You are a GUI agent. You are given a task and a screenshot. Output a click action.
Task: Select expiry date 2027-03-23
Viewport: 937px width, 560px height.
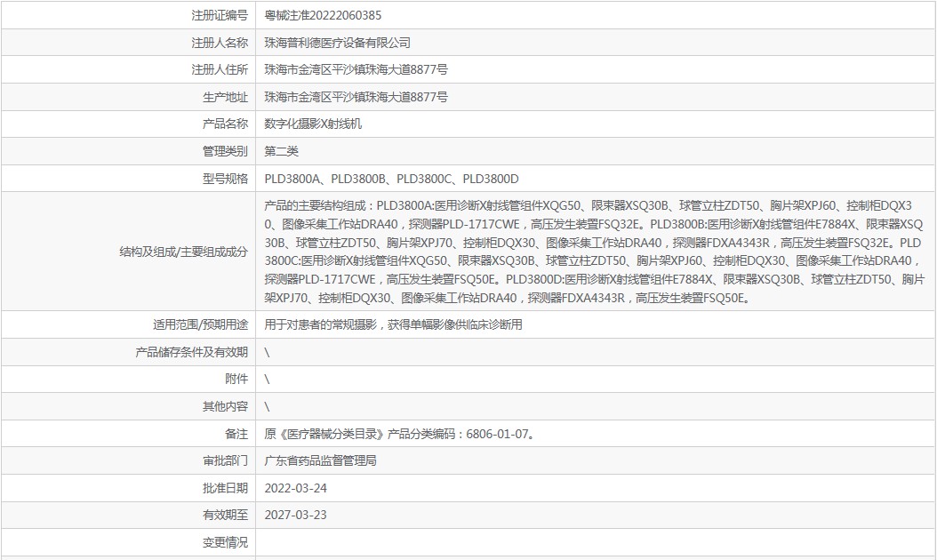296,516
